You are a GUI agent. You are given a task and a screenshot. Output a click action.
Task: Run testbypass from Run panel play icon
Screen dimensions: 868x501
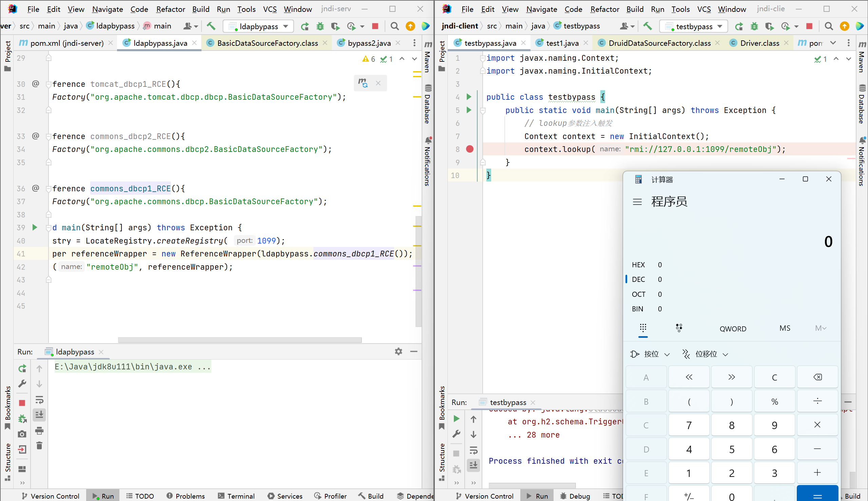[457, 419]
